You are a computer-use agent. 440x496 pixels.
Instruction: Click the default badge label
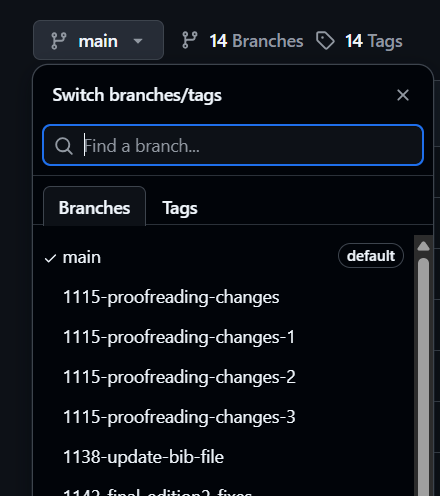tap(371, 256)
